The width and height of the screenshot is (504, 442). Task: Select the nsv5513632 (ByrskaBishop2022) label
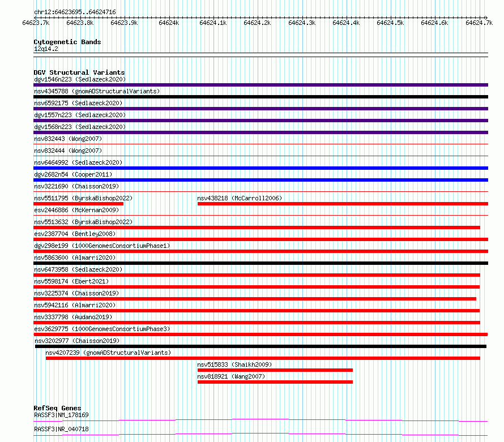tap(83, 222)
